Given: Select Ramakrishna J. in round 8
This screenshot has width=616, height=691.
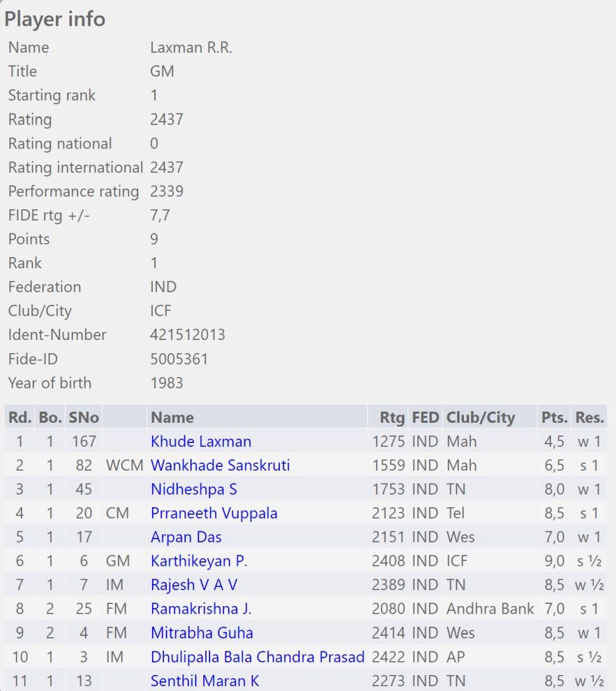Looking at the screenshot, I should 200,609.
